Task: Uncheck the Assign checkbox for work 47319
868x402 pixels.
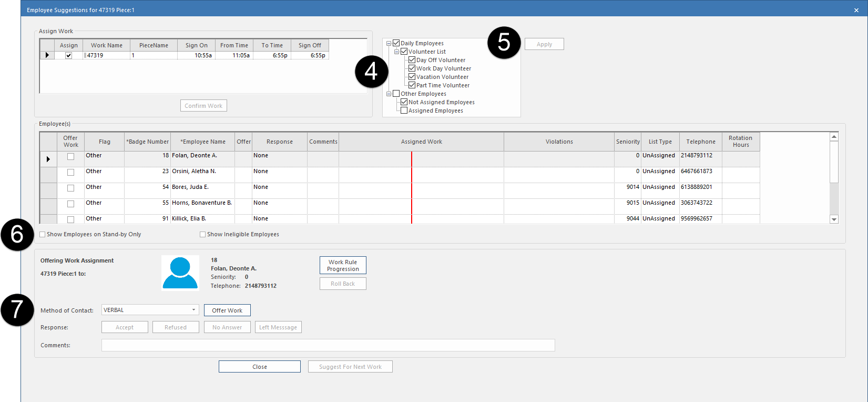Action: [68, 55]
